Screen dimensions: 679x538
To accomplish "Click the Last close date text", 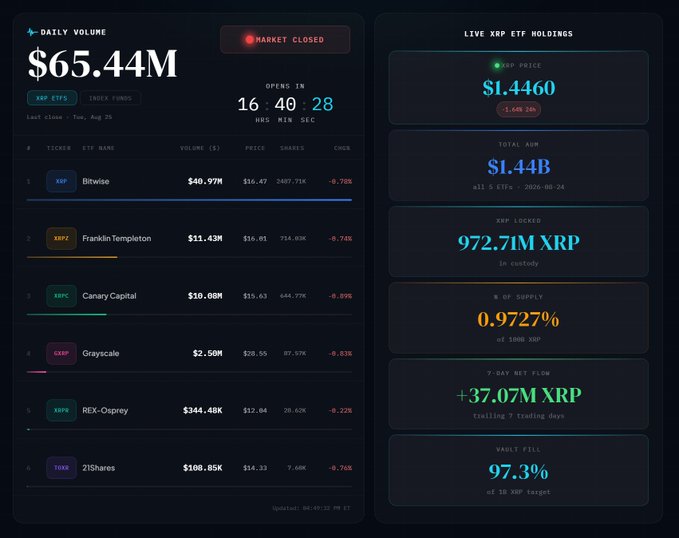I will pyautogui.click(x=69, y=117).
